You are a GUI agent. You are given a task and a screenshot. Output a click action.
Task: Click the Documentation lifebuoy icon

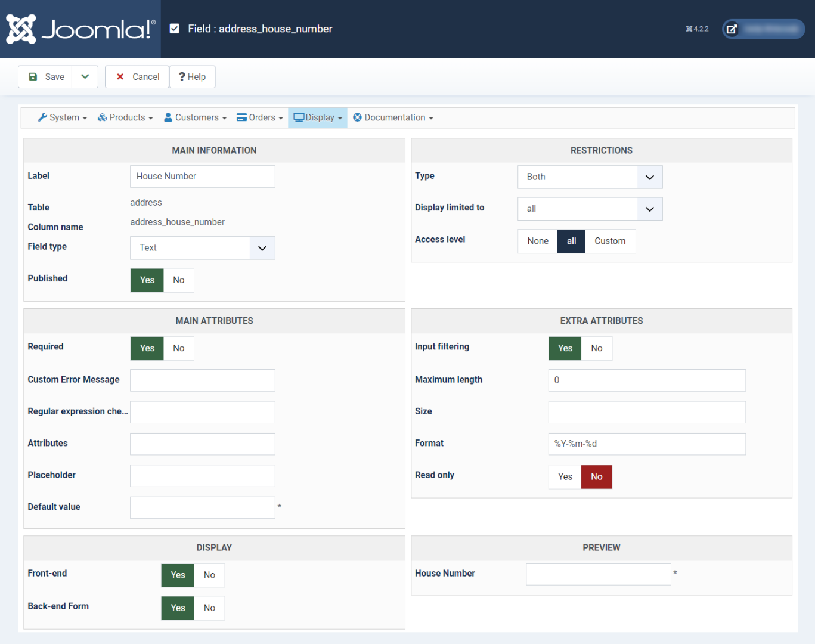358,117
